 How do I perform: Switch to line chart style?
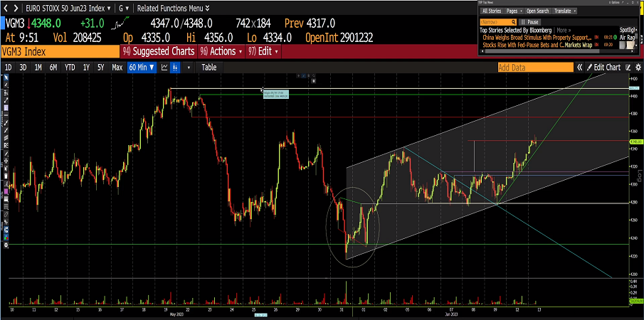164,68
